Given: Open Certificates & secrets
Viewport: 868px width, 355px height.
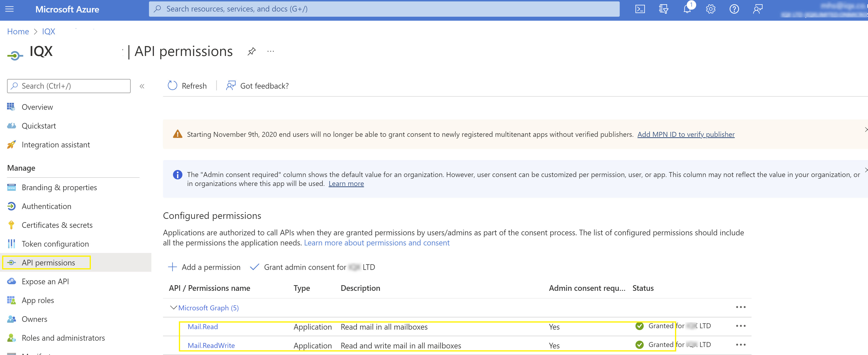Looking at the screenshot, I should point(57,225).
